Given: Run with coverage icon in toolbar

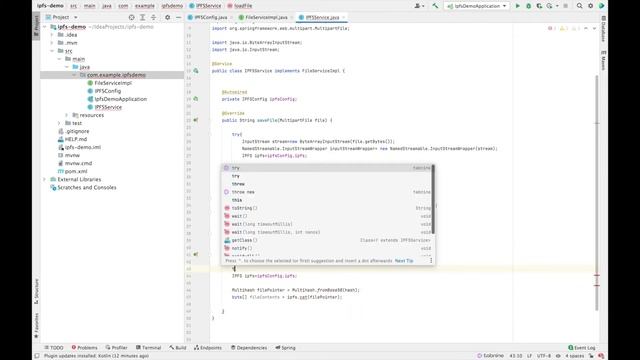Looking at the screenshot, I should coord(539,6).
